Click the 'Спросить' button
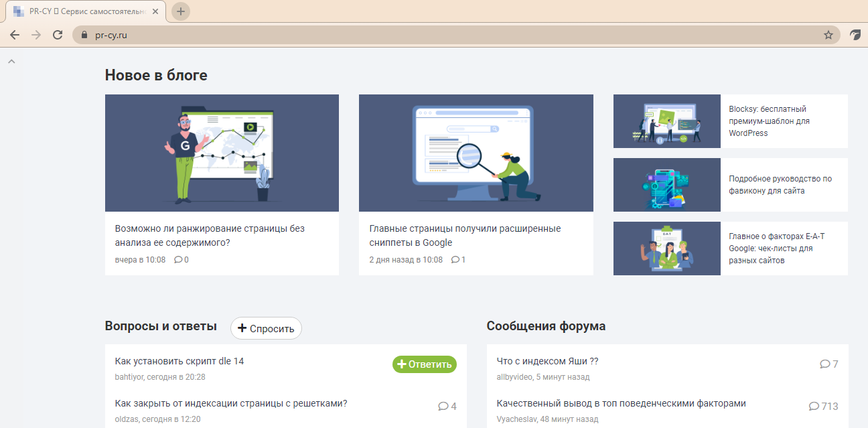 (x=266, y=328)
